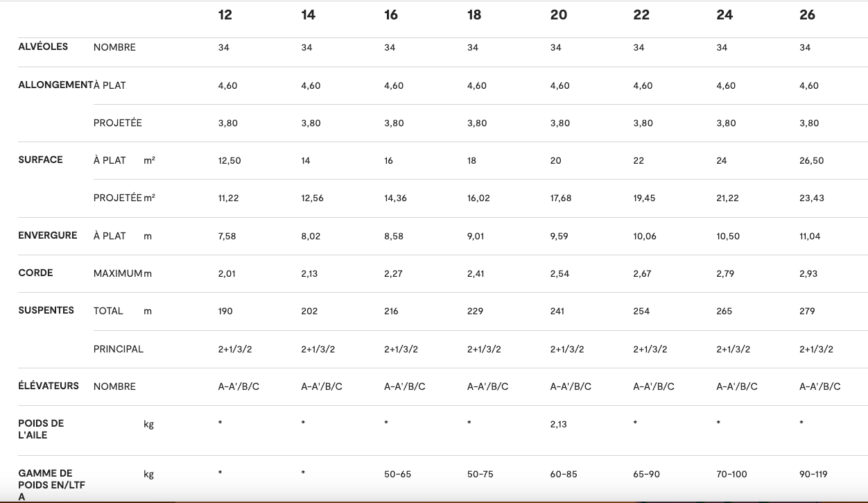Select the ALVÉOLES row label
Viewport: 868px width, 503px height.
43,46
